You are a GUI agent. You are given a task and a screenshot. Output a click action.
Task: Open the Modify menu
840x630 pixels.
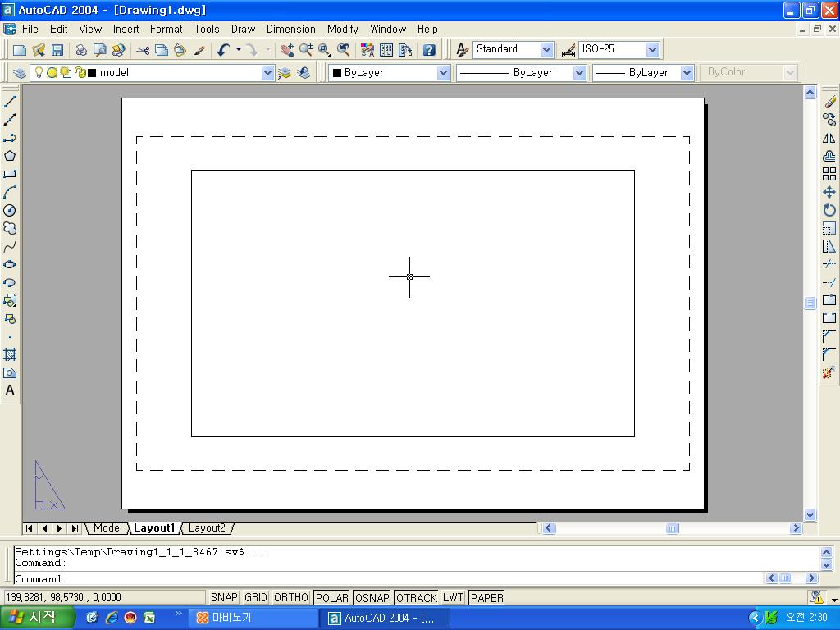(x=342, y=29)
